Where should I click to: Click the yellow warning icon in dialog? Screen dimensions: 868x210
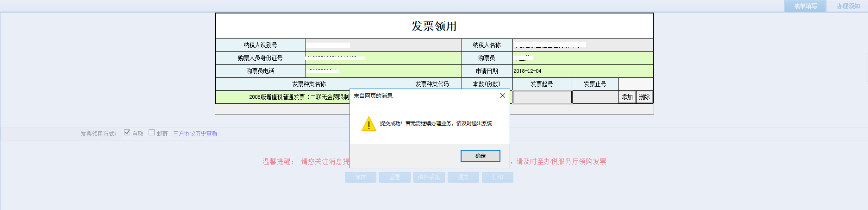368,124
